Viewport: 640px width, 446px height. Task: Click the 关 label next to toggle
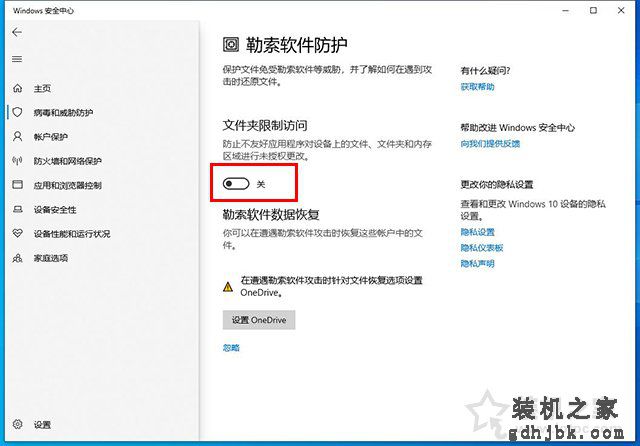coord(261,184)
